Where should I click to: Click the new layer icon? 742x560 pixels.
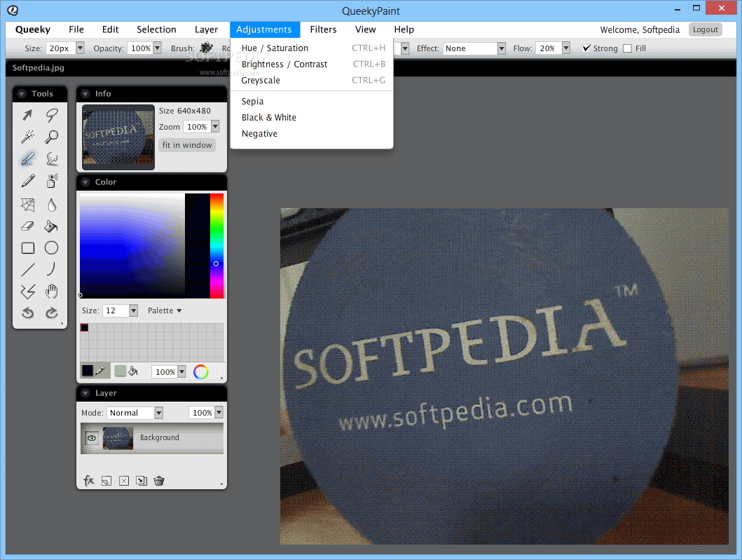(107, 481)
